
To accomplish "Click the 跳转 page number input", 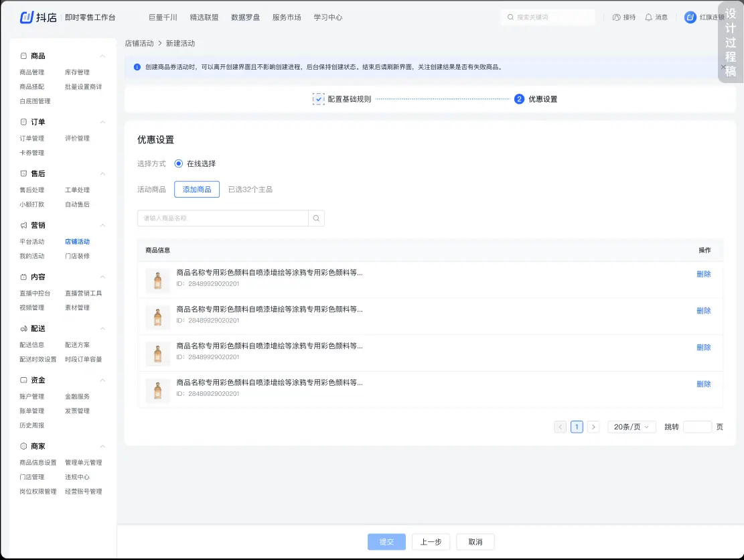I will pos(698,427).
